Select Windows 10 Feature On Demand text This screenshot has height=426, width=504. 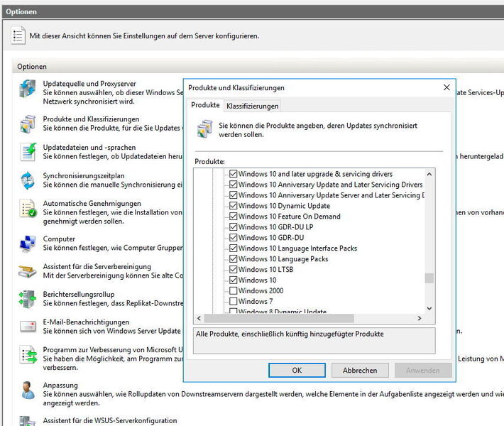(x=290, y=217)
